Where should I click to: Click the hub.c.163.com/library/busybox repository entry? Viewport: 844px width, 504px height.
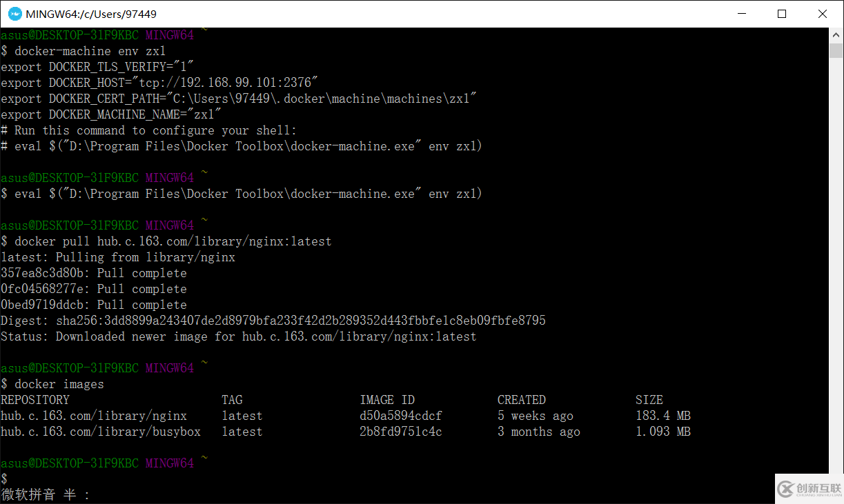pyautogui.click(x=101, y=432)
